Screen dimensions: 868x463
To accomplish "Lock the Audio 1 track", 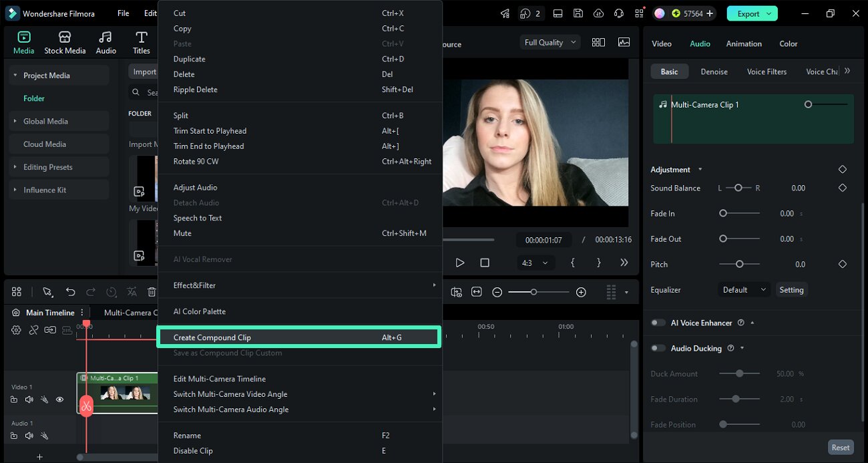I will 14,436.
